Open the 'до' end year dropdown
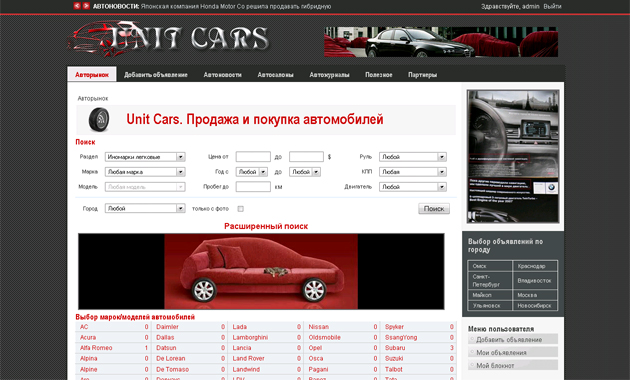 pyautogui.click(x=305, y=172)
